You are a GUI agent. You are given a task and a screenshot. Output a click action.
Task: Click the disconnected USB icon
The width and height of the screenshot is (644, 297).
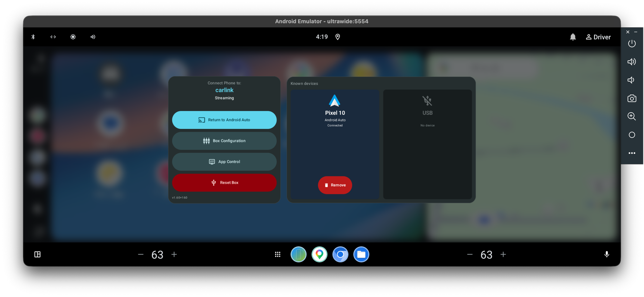click(x=427, y=101)
